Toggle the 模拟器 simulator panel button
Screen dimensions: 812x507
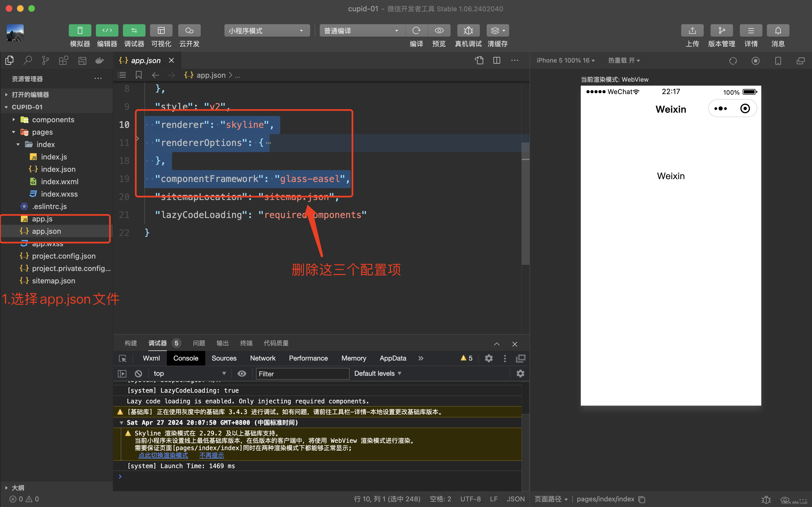[x=80, y=30]
